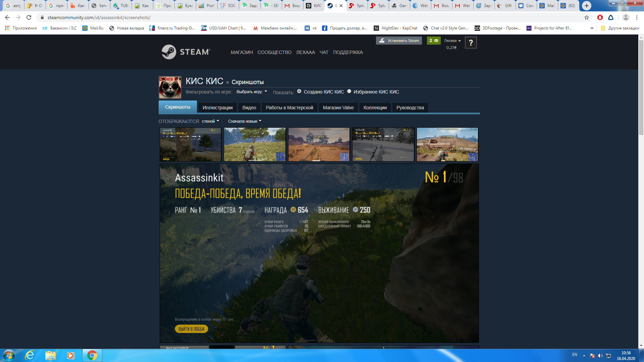Open the ЛЕХААА menu

306,52
